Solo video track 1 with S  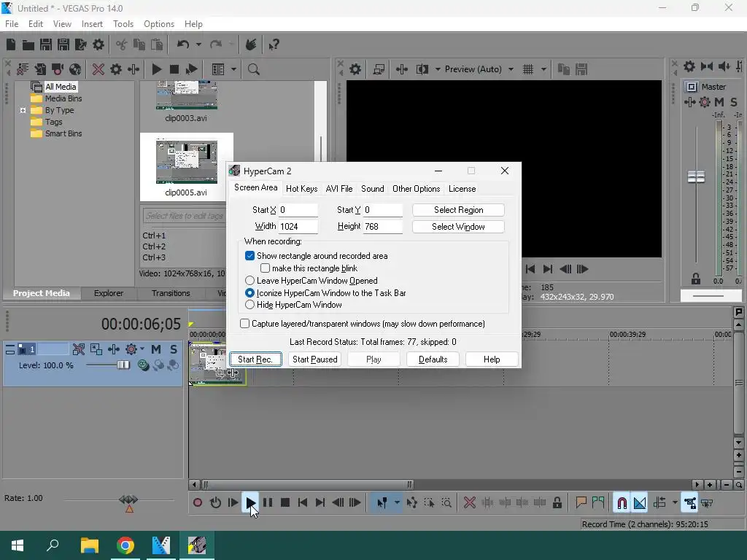pyautogui.click(x=174, y=349)
